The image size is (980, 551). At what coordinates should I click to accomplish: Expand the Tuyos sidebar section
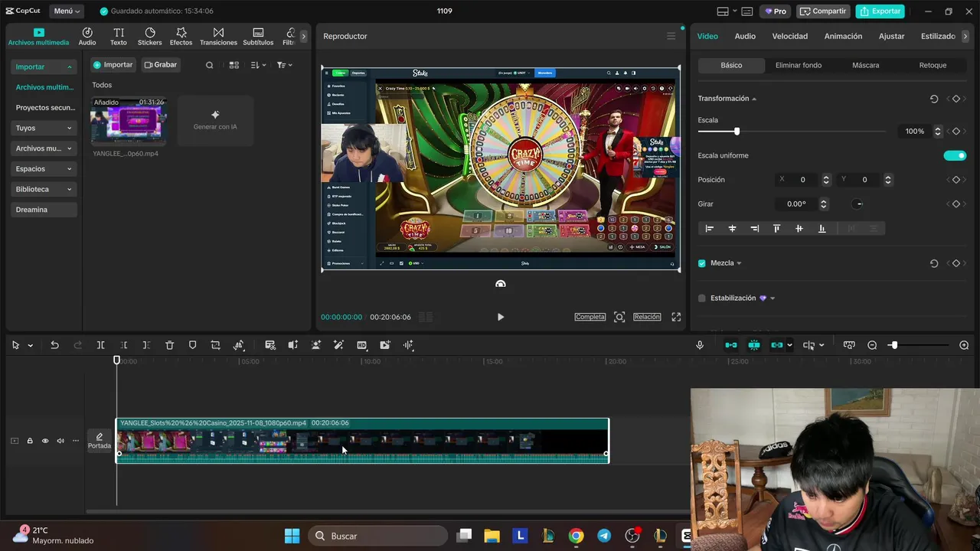pyautogui.click(x=44, y=128)
